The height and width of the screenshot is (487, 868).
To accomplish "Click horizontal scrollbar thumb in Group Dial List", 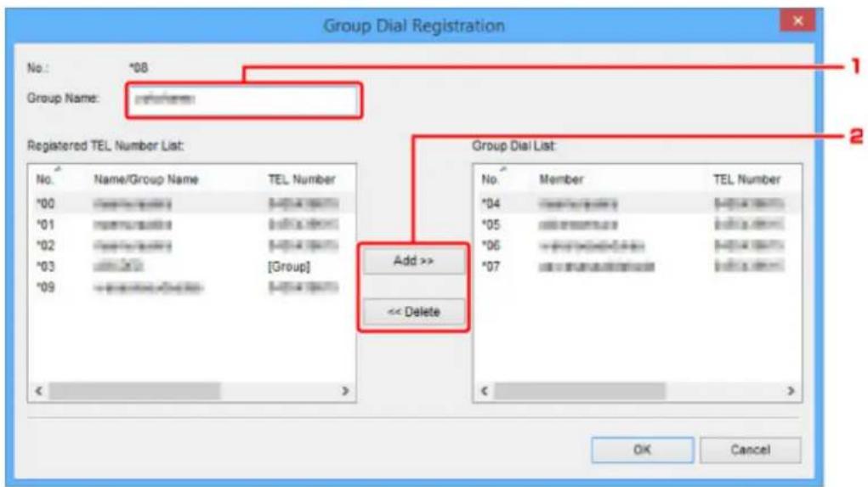I will 580,391.
